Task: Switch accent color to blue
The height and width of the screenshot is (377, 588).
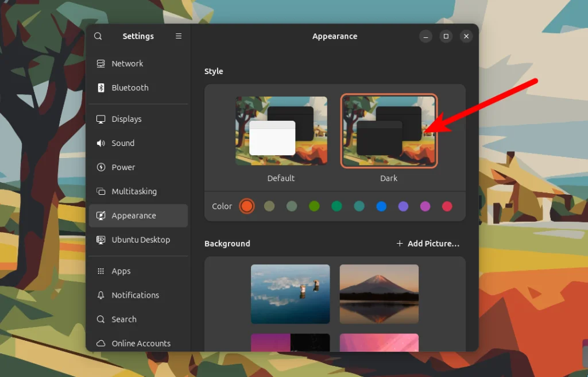Action: coord(380,206)
